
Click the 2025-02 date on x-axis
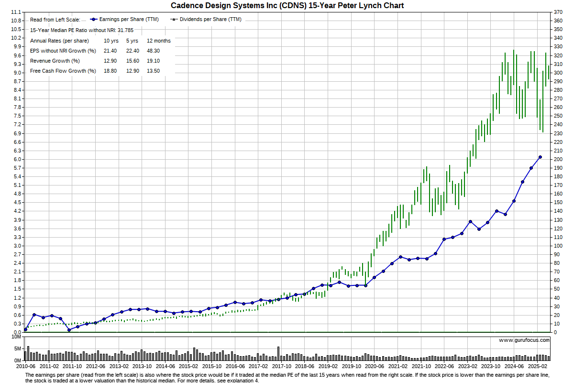pyautogui.click(x=537, y=366)
